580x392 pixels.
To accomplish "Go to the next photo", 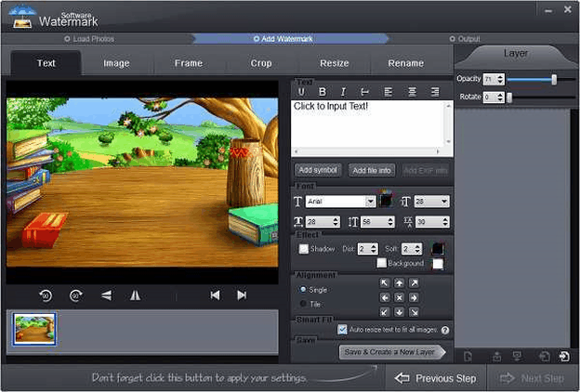I will 242,295.
